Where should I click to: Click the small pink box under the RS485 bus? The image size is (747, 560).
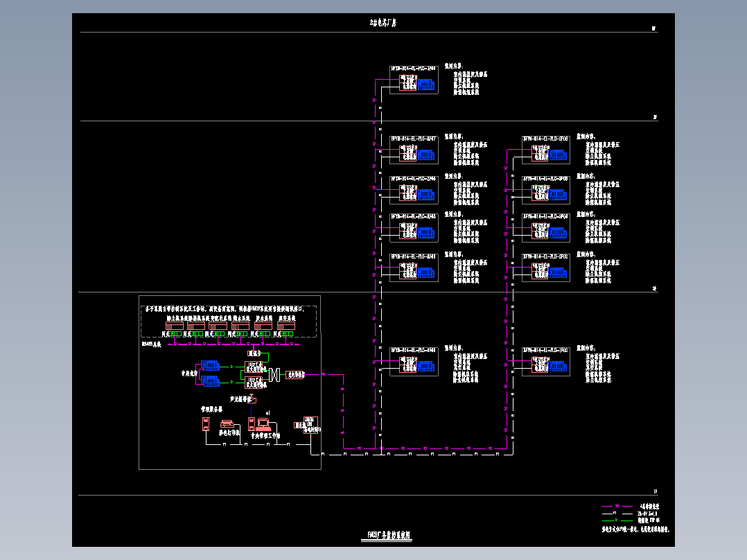click(x=254, y=353)
